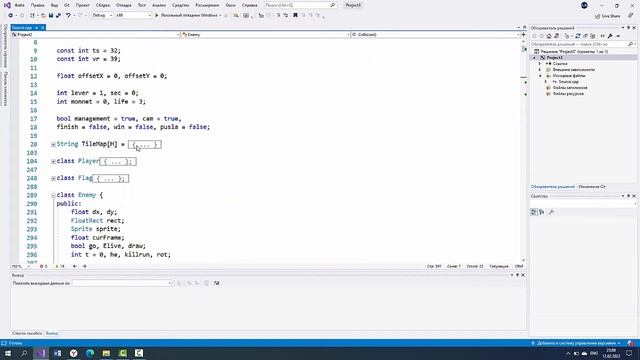Open the Проект menu

(x=82, y=5)
